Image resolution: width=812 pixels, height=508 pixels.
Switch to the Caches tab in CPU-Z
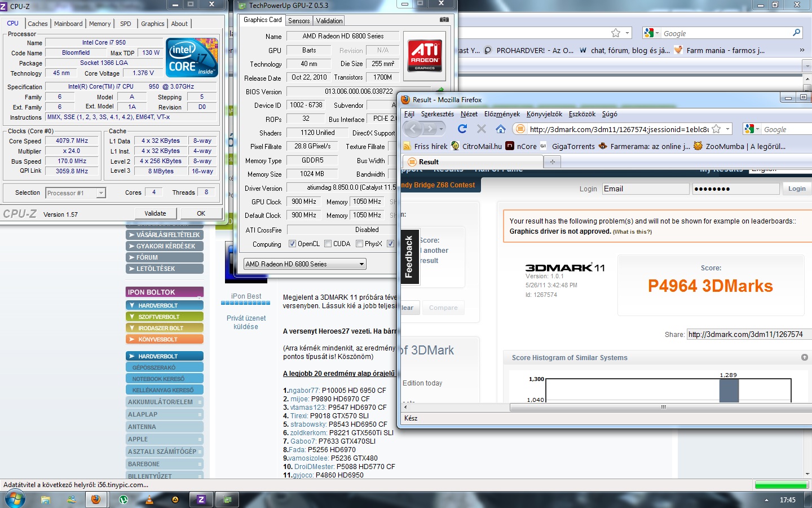pyautogui.click(x=38, y=24)
